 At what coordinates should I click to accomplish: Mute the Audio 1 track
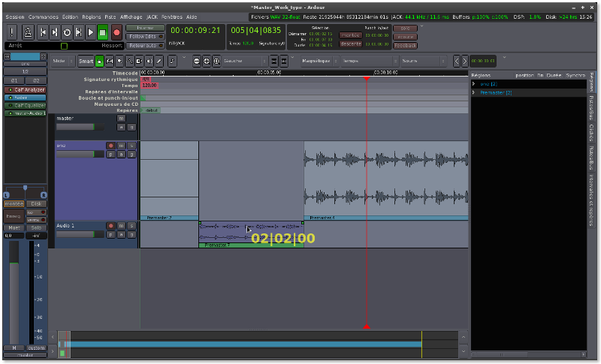click(x=121, y=225)
